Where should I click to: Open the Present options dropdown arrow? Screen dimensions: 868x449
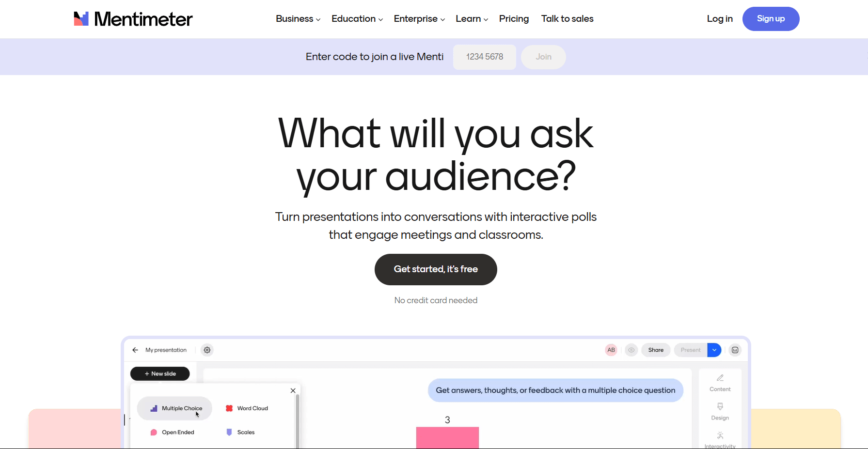tap(714, 350)
